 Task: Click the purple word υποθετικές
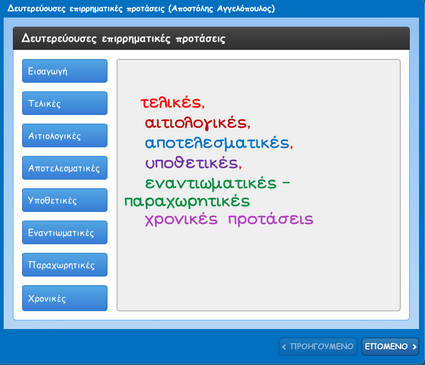click(x=191, y=163)
